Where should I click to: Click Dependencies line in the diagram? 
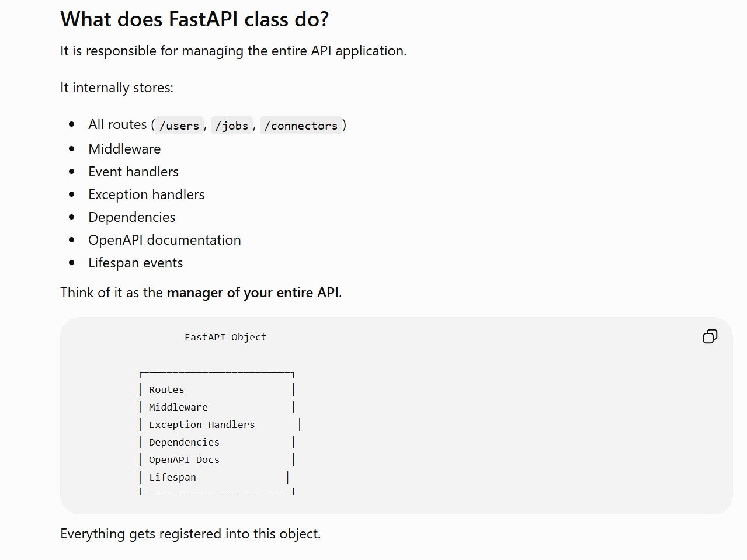click(184, 442)
